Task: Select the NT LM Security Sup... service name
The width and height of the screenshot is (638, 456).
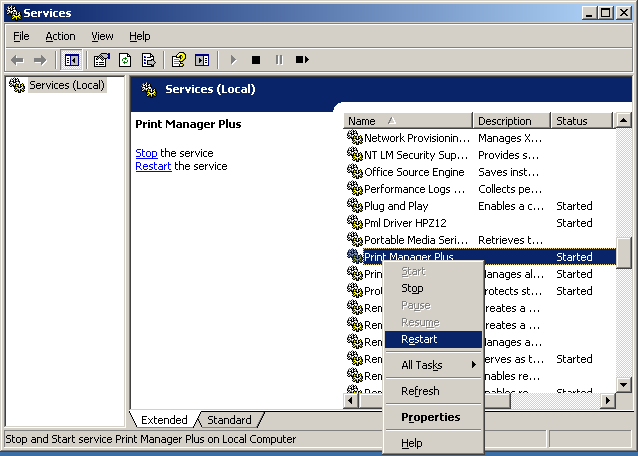Action: (416, 155)
